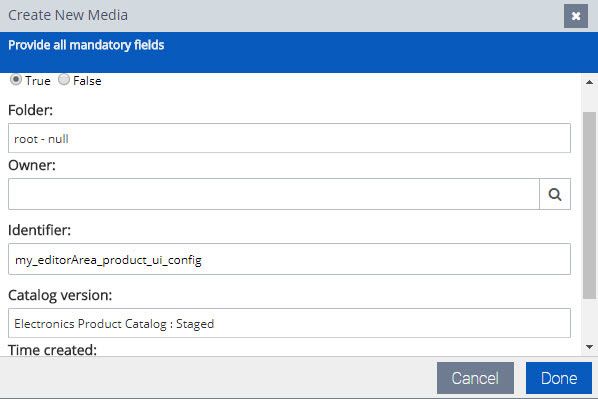Close the Create New Media dialog
The width and height of the screenshot is (598, 399).
(575, 16)
